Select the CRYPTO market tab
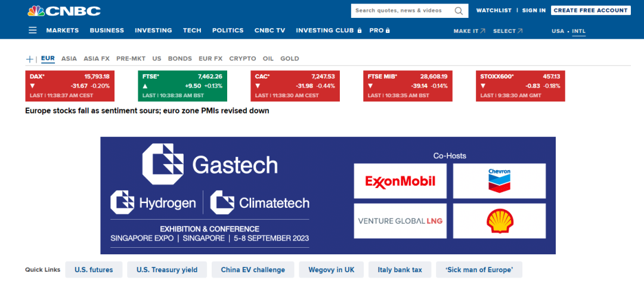The height and width of the screenshot is (283, 644). tap(243, 59)
